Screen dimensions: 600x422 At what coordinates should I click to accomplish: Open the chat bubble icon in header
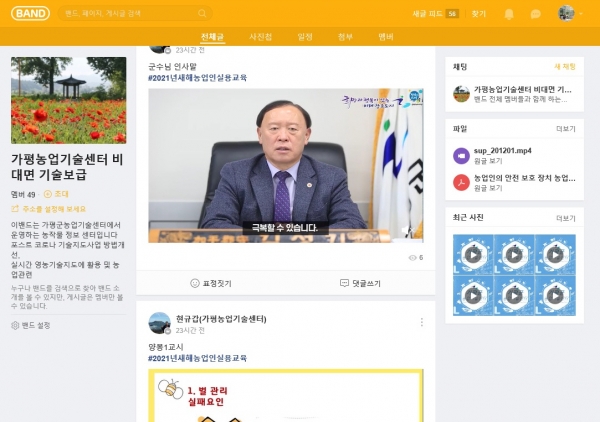(x=536, y=14)
